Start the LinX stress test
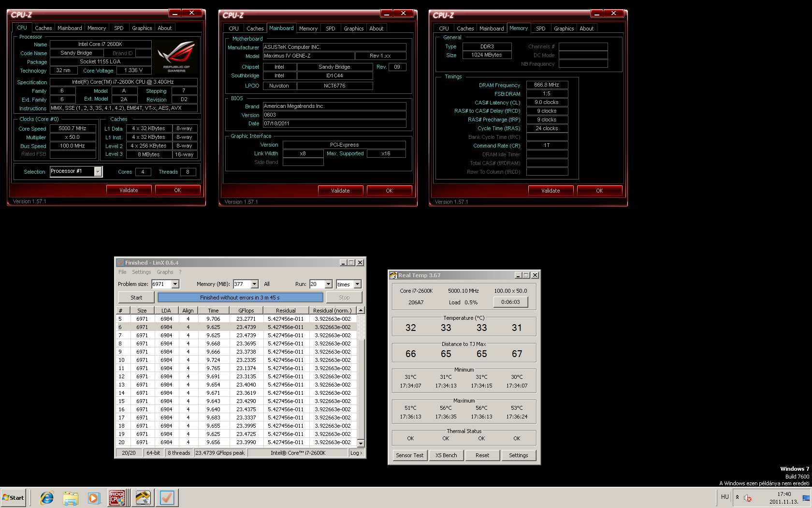This screenshot has width=812, height=508. (136, 298)
